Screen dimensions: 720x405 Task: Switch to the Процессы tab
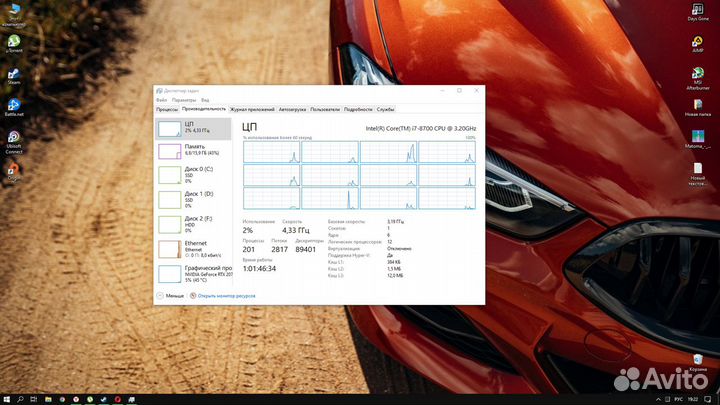click(167, 109)
